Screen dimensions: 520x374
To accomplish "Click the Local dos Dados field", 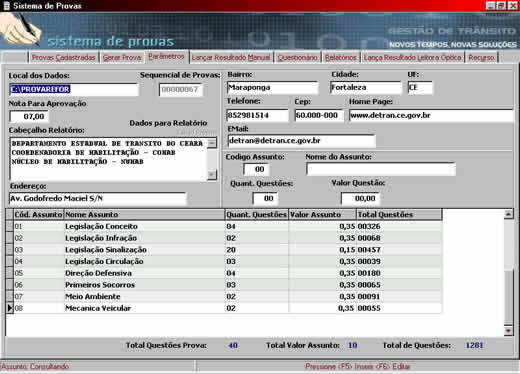I will point(74,89).
